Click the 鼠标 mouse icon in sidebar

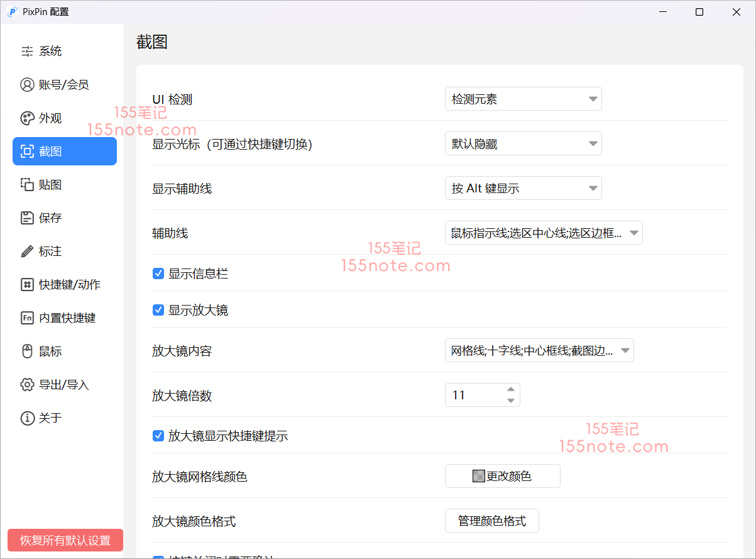click(x=27, y=351)
